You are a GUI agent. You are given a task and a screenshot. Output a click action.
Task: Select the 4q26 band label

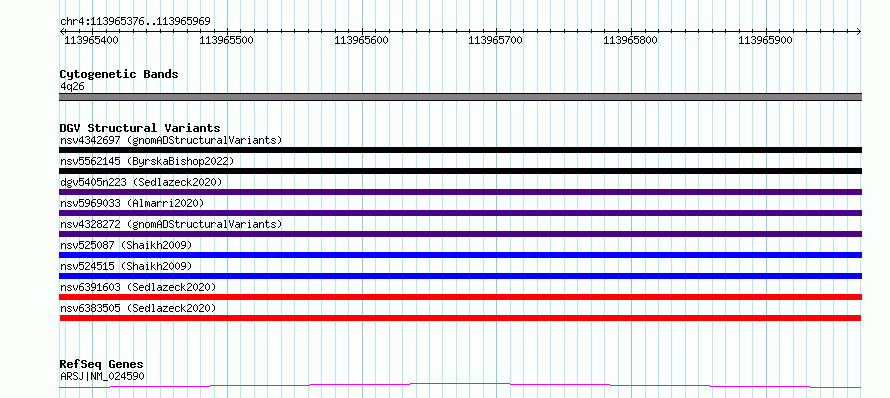pos(72,86)
